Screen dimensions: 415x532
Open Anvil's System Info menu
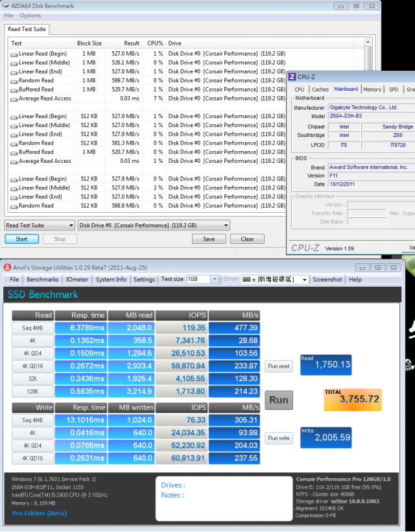111,280
